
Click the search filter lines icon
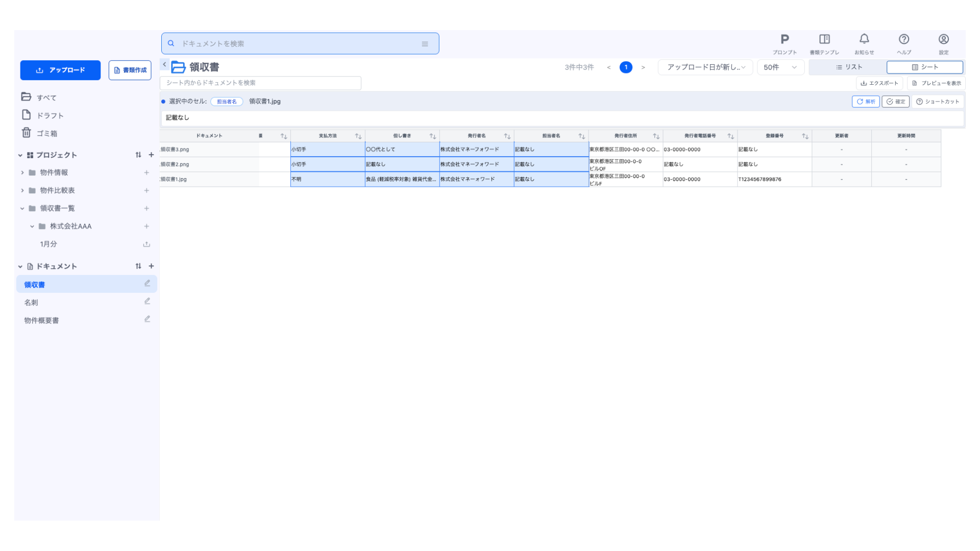click(x=425, y=44)
